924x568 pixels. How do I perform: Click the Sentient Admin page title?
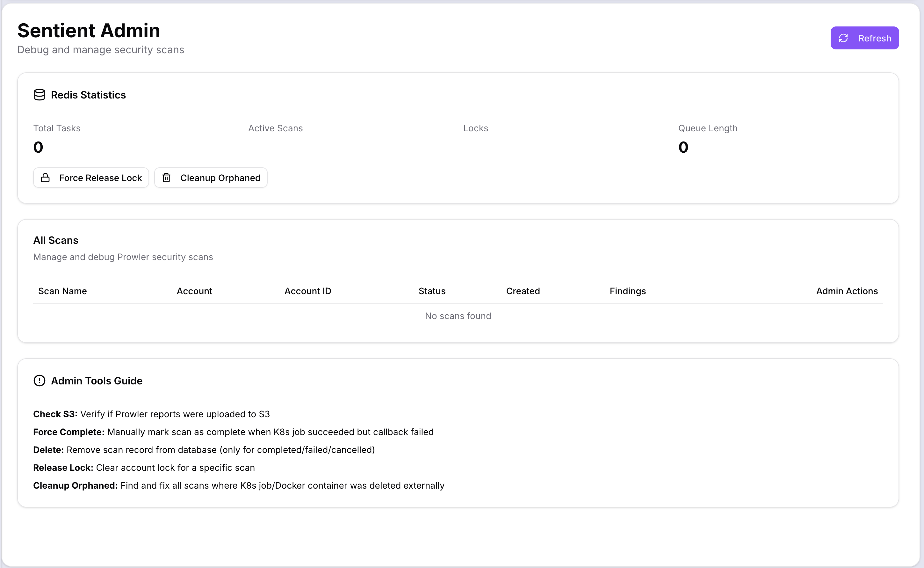point(89,30)
